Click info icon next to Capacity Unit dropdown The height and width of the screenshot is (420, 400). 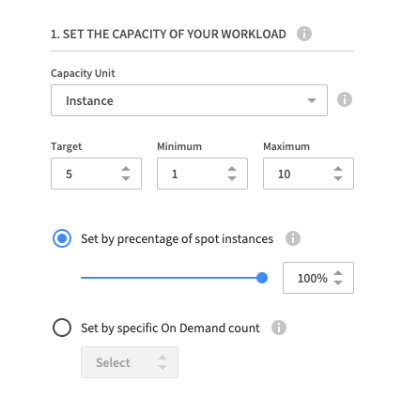pyautogui.click(x=344, y=100)
